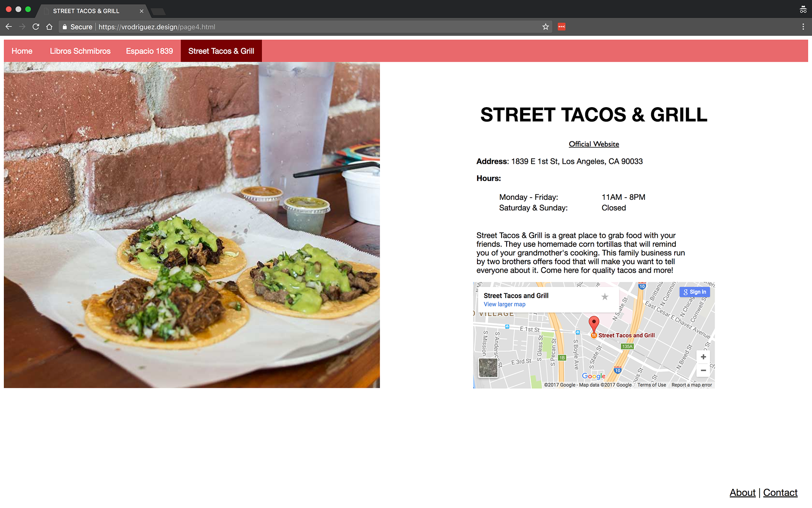Zoom in on the map
The image size is (812, 508).
coord(703,357)
